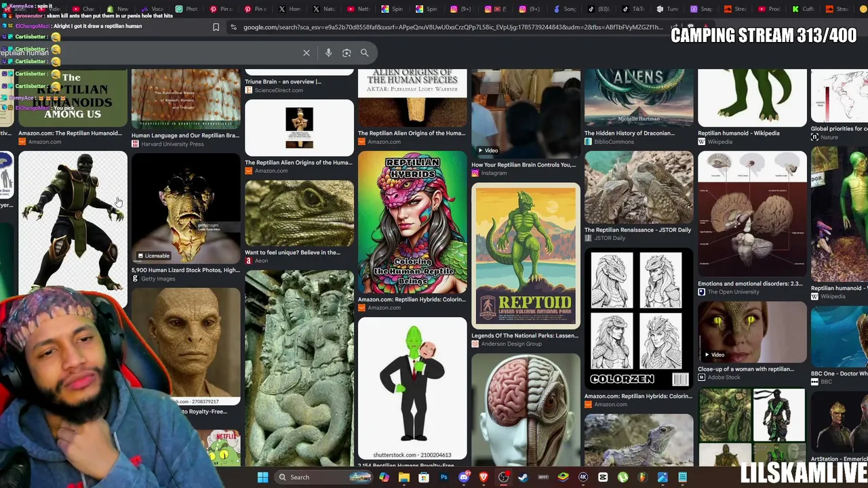Open 4K Downloader from the taskbar
Viewport: 868px width, 488px height.
[583, 477]
